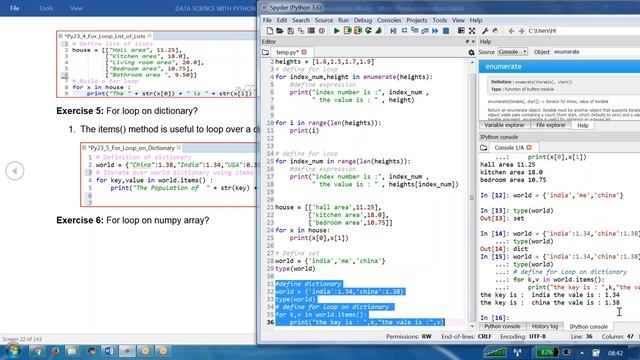Screen dimensions: 640x360
Task: Click the battery indicator in system tray
Action: click(547, 352)
